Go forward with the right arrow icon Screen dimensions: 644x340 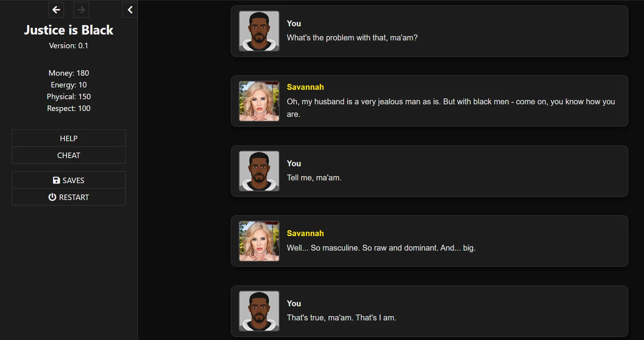(x=81, y=10)
